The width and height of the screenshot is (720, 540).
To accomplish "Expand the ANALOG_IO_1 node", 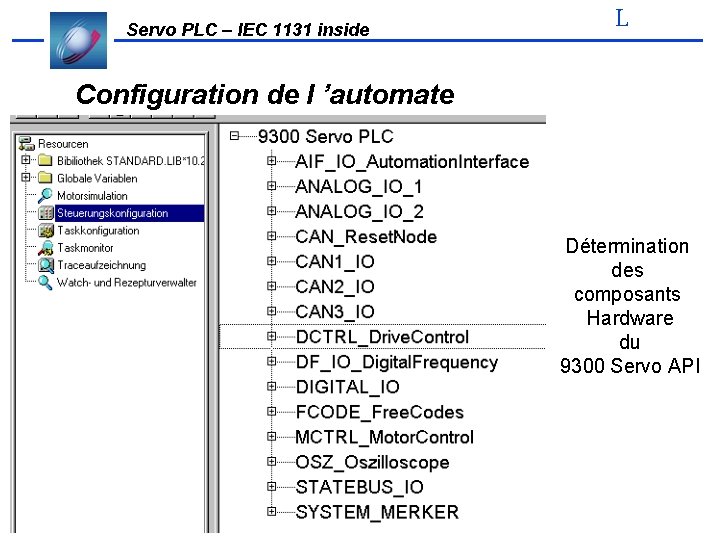I will coord(271,186).
